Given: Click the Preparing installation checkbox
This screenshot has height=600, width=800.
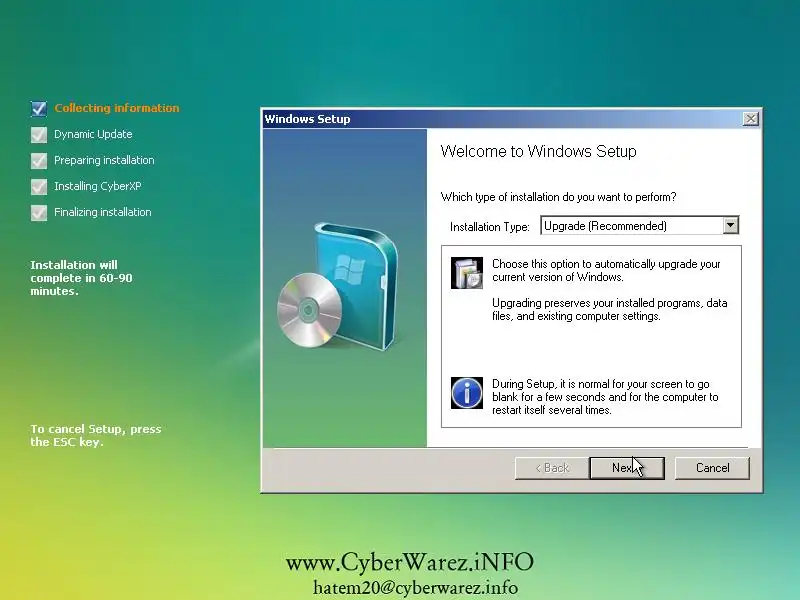Looking at the screenshot, I should tap(39, 160).
